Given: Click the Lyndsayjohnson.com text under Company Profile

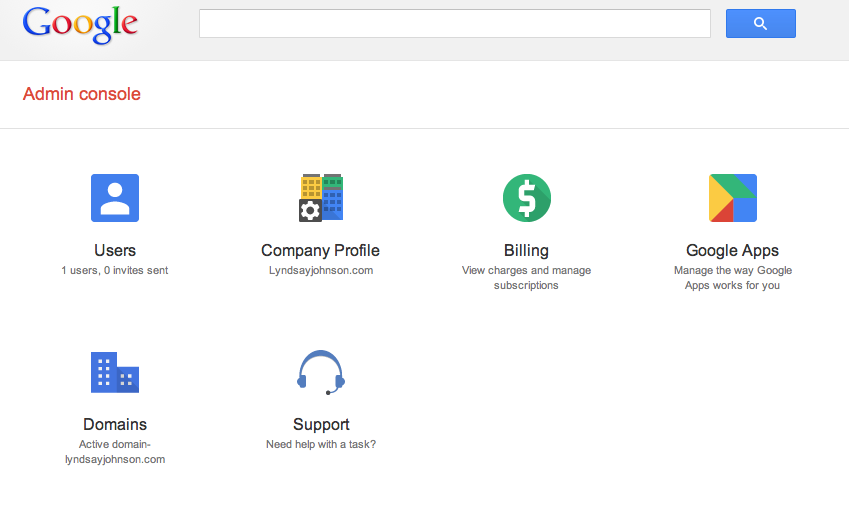Looking at the screenshot, I should (x=320, y=270).
